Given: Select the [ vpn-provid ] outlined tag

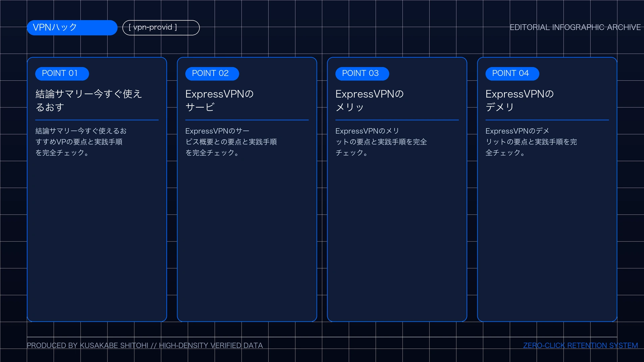Looking at the screenshot, I should pos(161,27).
